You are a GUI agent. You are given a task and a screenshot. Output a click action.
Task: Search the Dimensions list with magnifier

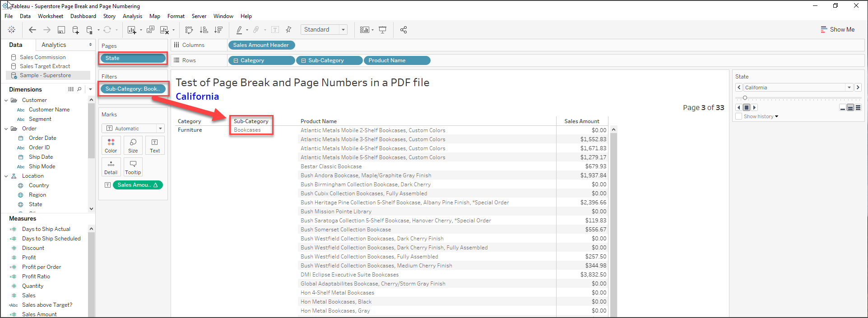[79, 89]
